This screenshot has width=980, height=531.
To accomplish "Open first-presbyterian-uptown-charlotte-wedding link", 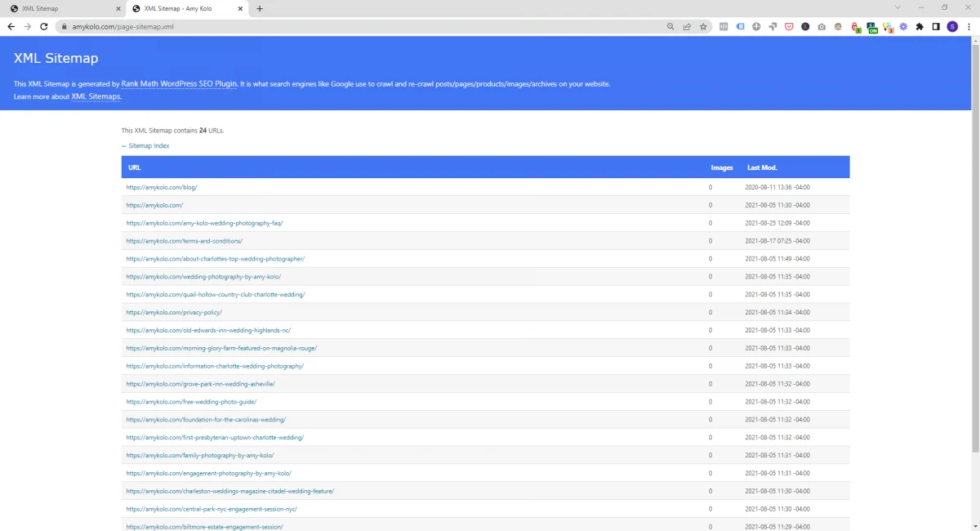I will click(x=215, y=438).
